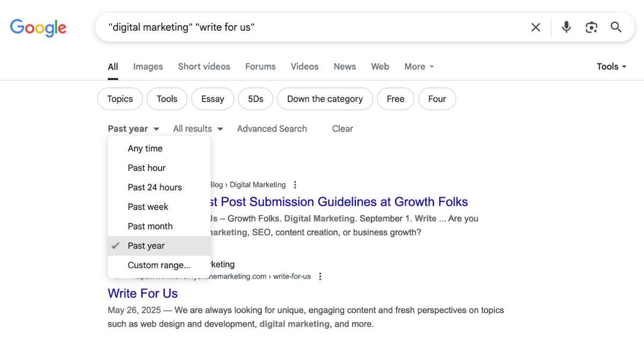Click the Advanced Search link

tap(272, 128)
